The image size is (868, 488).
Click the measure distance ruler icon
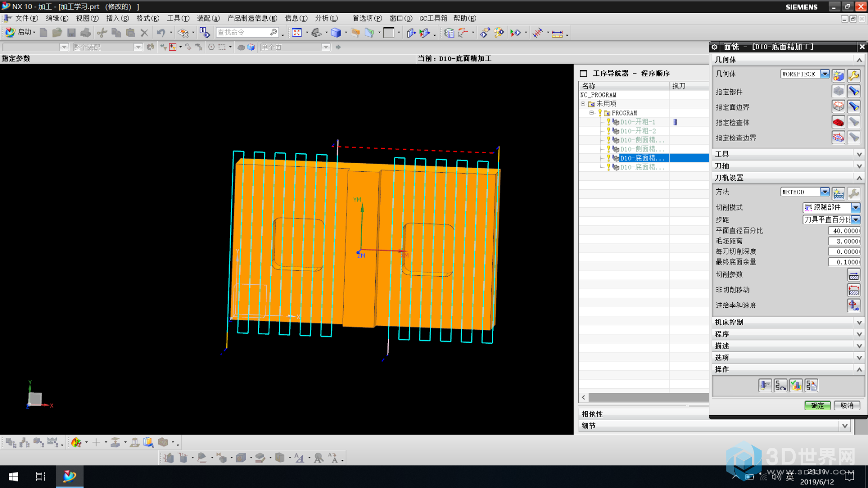557,34
